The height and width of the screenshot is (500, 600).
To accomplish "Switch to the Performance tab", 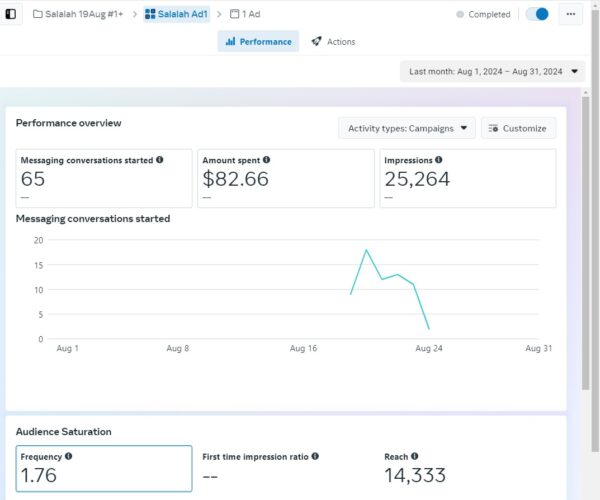I will click(x=258, y=41).
